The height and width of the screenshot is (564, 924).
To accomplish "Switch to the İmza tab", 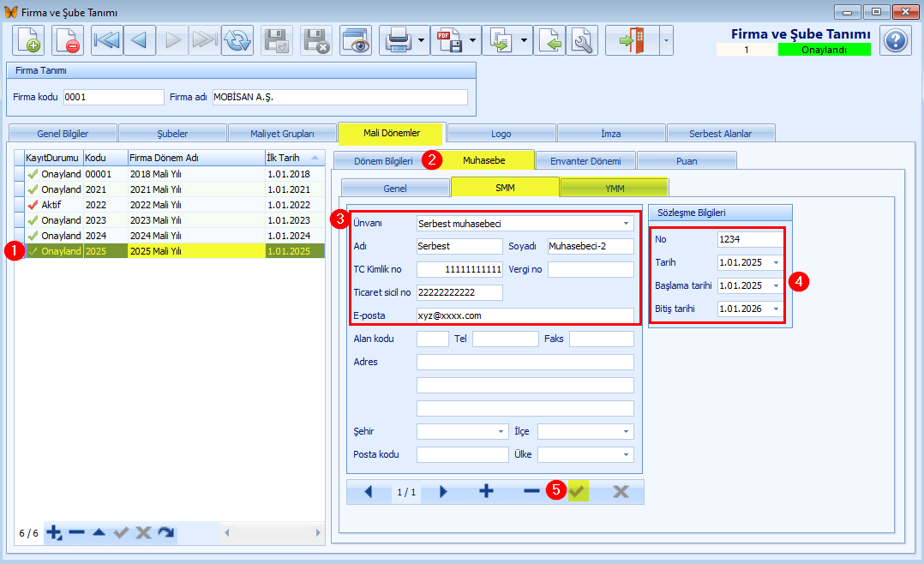I will coord(611,134).
